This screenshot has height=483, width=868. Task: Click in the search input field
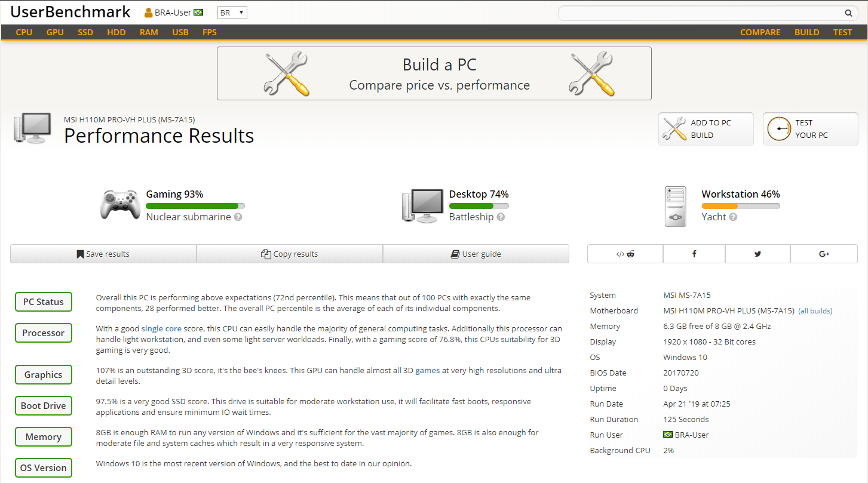699,13
